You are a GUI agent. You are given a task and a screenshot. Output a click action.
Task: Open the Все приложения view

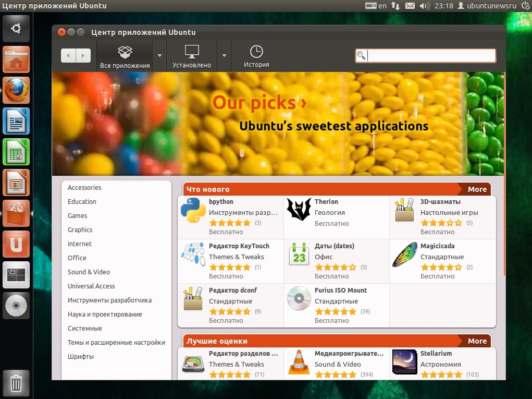tap(125, 57)
